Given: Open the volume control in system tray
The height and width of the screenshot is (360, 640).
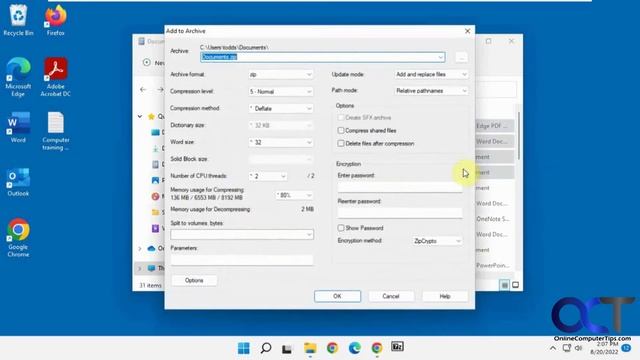Looking at the screenshot, I should pos(578,348).
